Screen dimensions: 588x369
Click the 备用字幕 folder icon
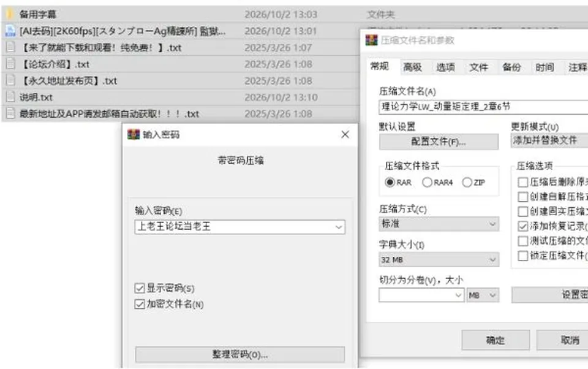(10, 14)
